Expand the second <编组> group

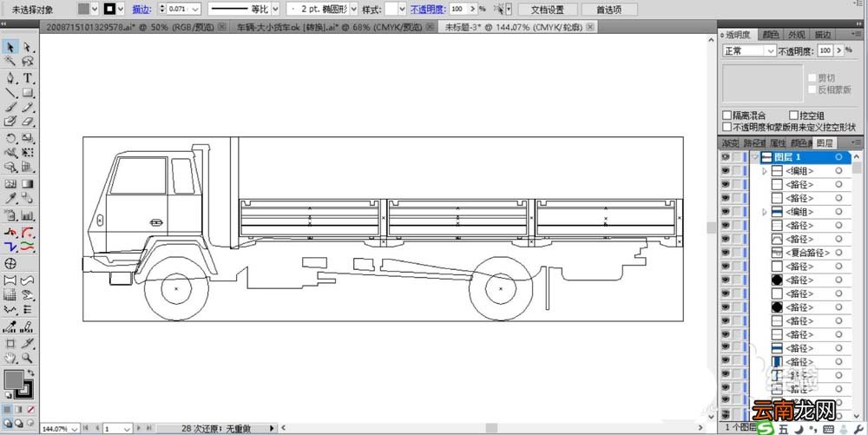click(765, 212)
